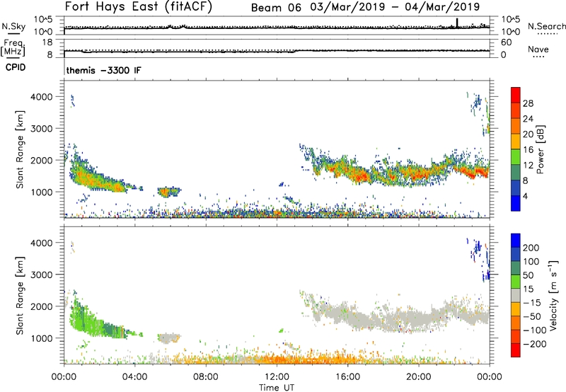Click the date range "03/Mar/2019 – 04/Mar/2019"

coord(395,7)
